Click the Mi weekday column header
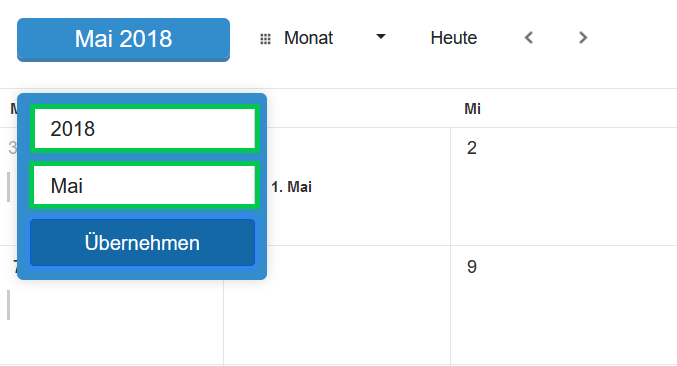Image resolution: width=677 pixels, height=366 pixels. [x=472, y=109]
